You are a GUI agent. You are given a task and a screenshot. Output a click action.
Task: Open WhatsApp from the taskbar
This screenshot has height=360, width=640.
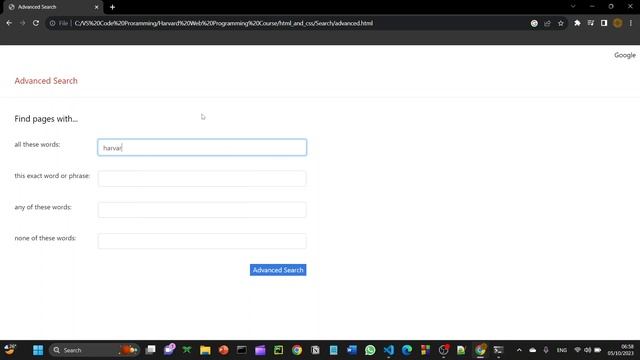370,350
